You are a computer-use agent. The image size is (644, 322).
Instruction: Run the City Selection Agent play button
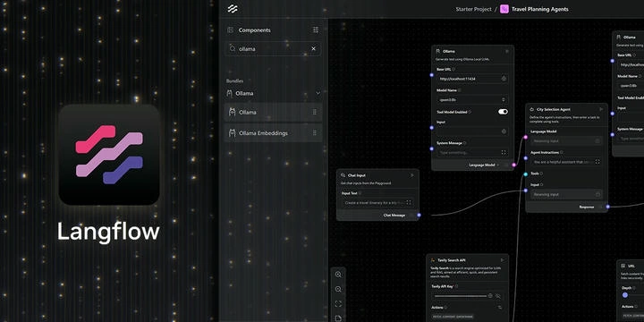point(601,109)
